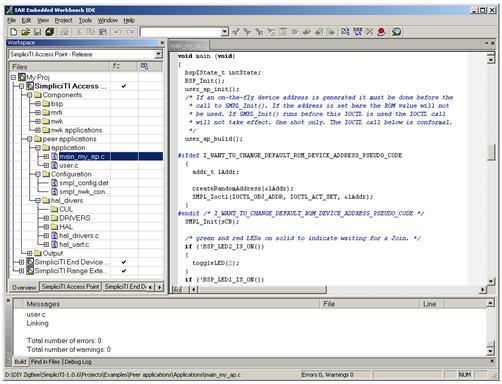Switch to SimpliciTI Access Point workspace tab

pyautogui.click(x=70, y=287)
